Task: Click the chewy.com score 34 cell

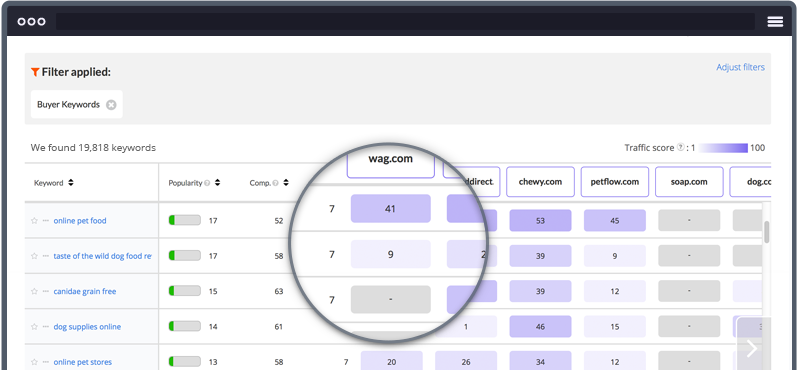Action: (x=540, y=361)
